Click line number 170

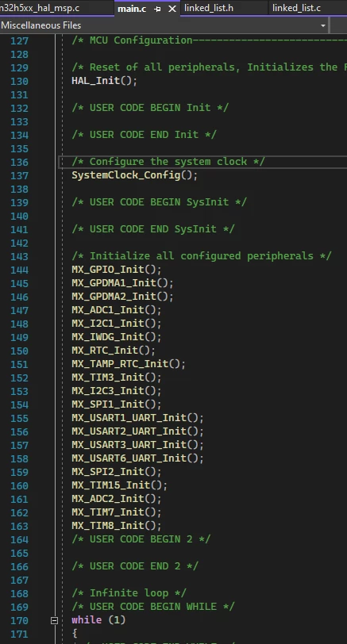(x=19, y=620)
